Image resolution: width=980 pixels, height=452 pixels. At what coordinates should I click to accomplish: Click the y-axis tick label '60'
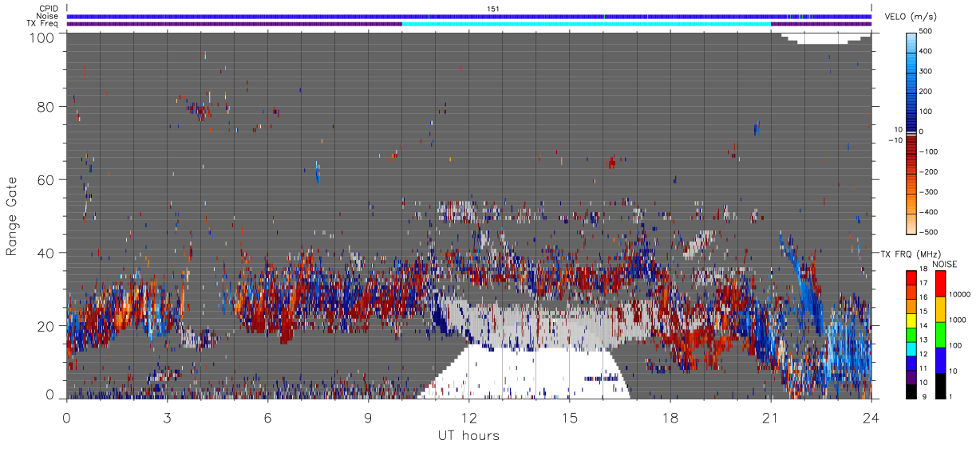46,180
